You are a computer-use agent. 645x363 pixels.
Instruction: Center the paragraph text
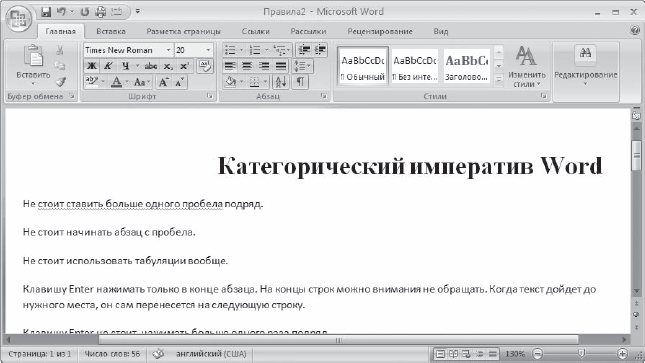coord(246,66)
